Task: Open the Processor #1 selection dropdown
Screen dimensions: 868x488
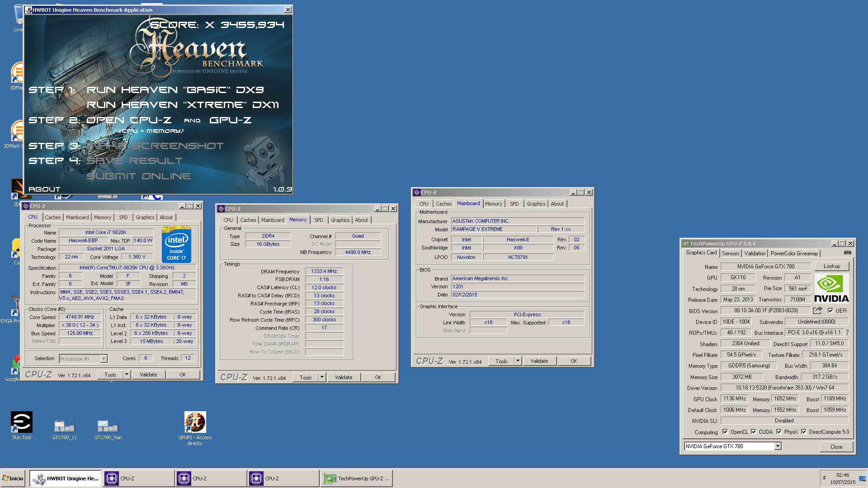Action: [x=104, y=358]
